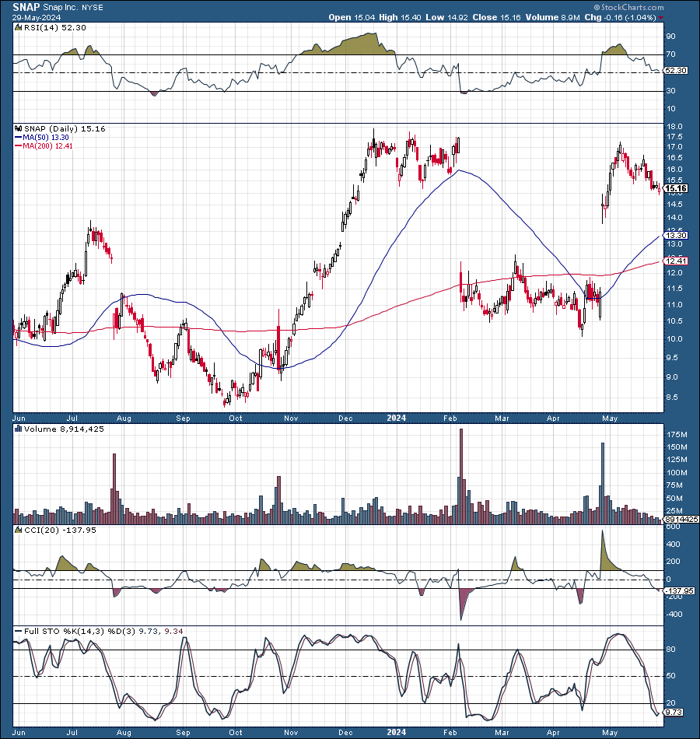Click the 'SNAP (Daily) 15.16' legend text
The height and width of the screenshot is (739, 700).
pos(65,128)
